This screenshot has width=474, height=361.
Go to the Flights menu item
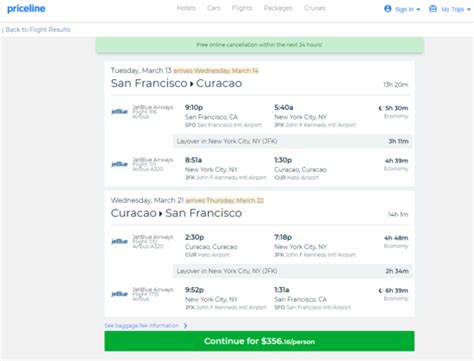coord(242,8)
